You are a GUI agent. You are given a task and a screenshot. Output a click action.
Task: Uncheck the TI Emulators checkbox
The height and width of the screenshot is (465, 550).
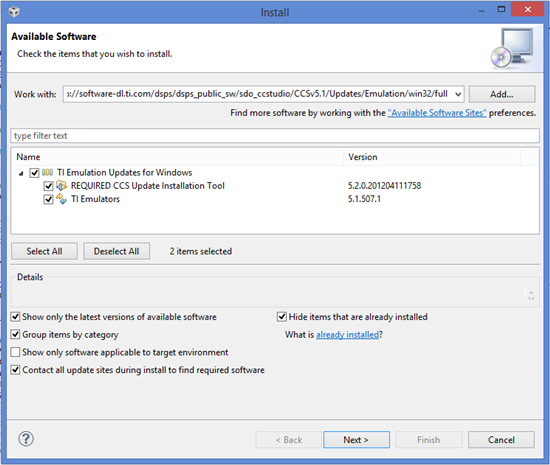pos(48,199)
